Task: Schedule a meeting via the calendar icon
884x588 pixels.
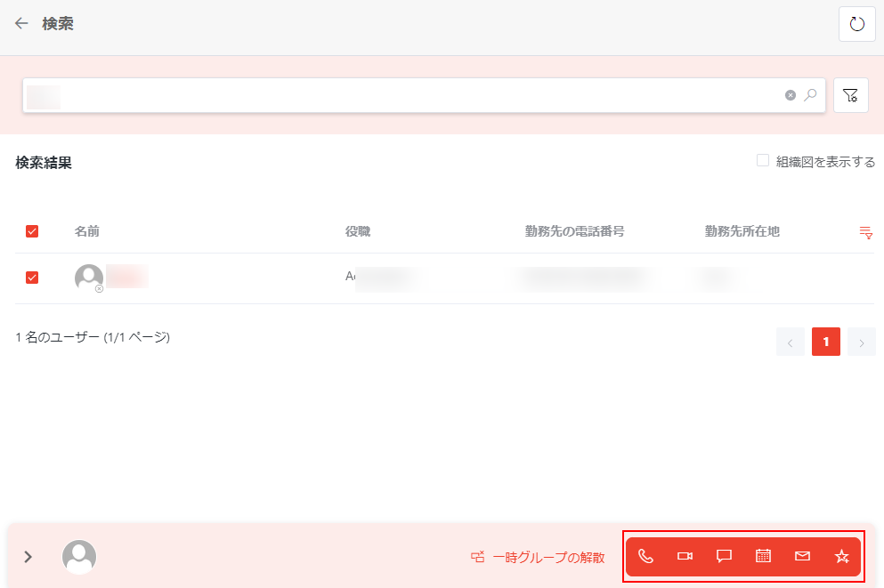Action: pyautogui.click(x=763, y=557)
